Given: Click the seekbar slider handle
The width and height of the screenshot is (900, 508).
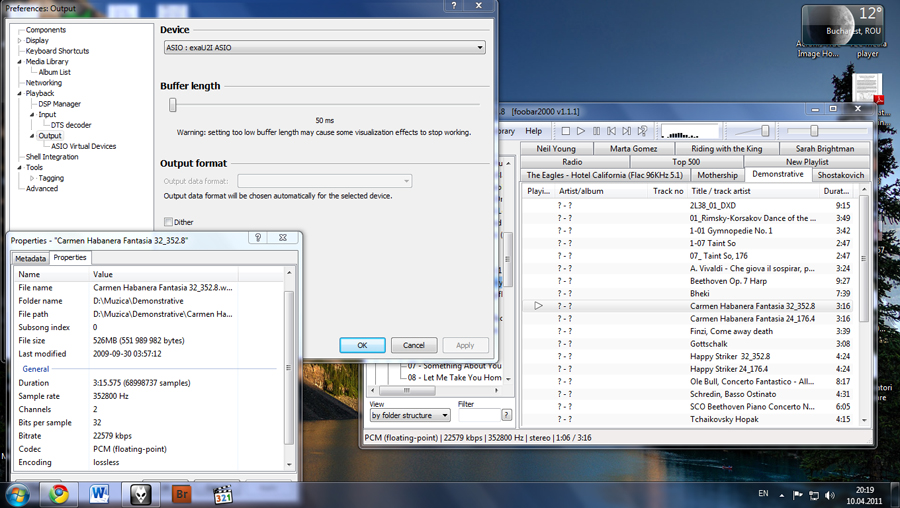Looking at the screenshot, I should [814, 131].
